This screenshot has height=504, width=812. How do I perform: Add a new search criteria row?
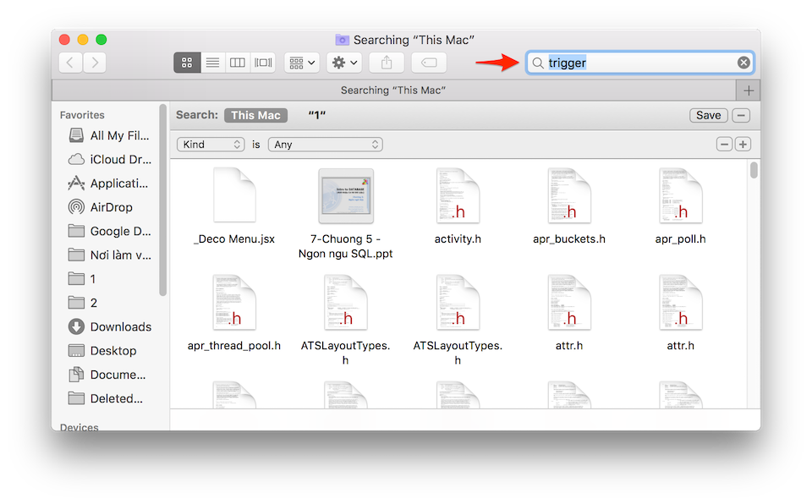tap(743, 144)
